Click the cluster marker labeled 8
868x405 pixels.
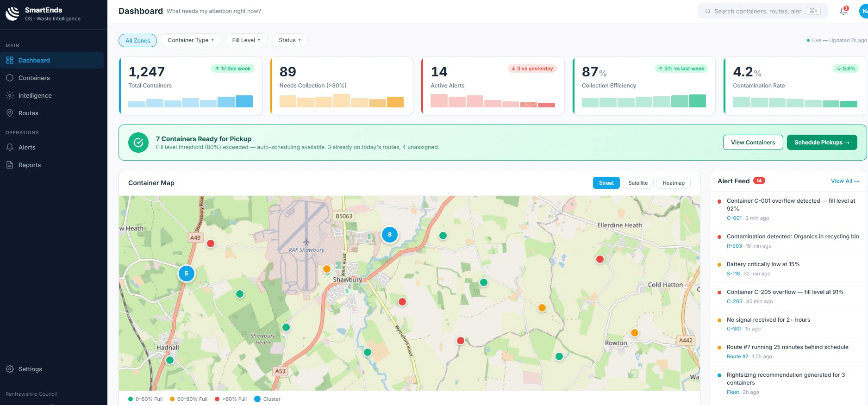(x=390, y=235)
